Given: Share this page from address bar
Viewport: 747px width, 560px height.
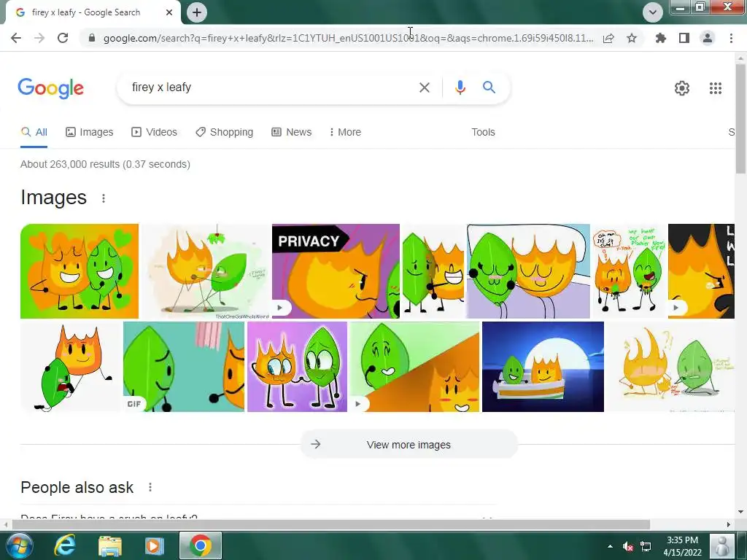Looking at the screenshot, I should (x=608, y=38).
